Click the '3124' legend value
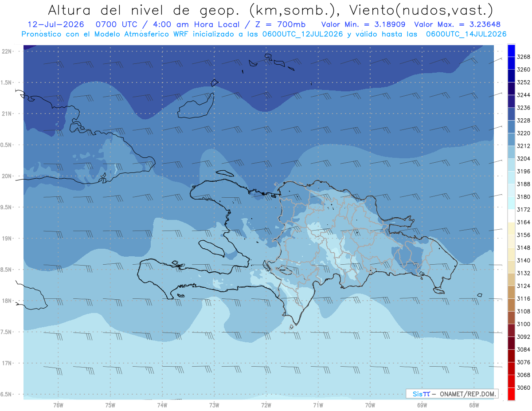532x411 pixels. (x=524, y=286)
